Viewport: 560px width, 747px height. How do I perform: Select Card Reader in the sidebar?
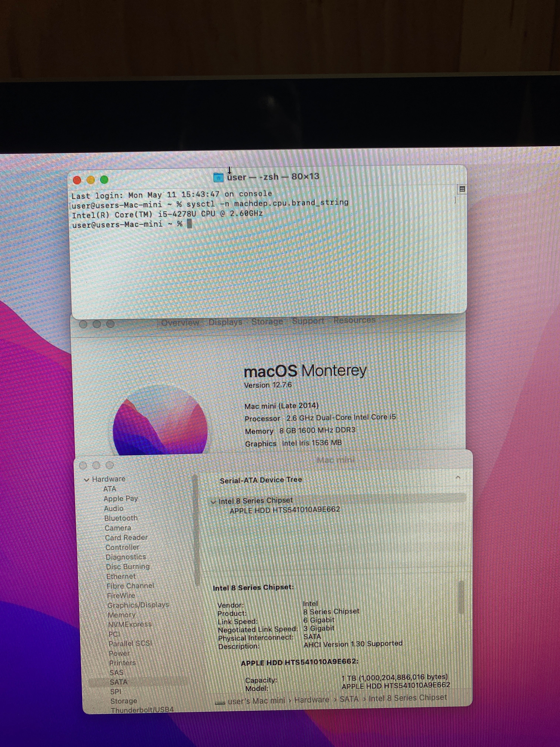tap(126, 538)
